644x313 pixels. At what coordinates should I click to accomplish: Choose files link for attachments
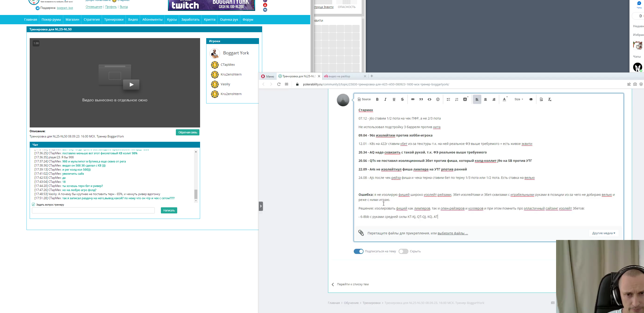pos(453,233)
